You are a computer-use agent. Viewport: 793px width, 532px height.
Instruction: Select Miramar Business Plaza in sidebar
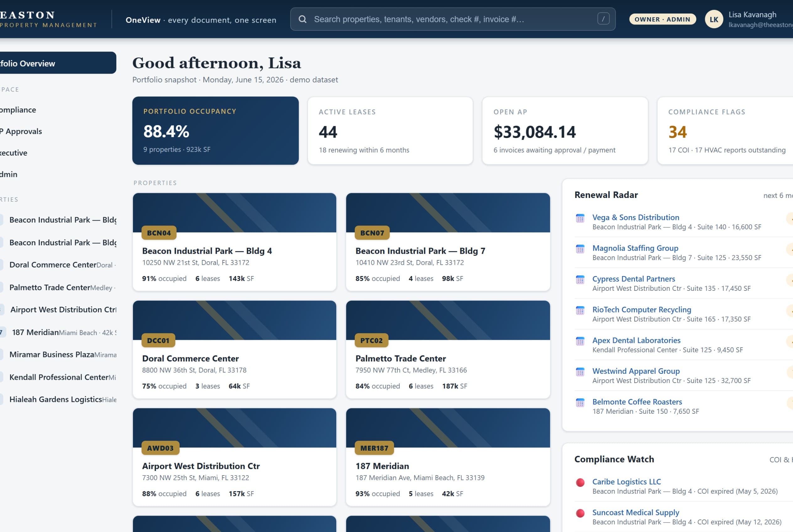58,354
